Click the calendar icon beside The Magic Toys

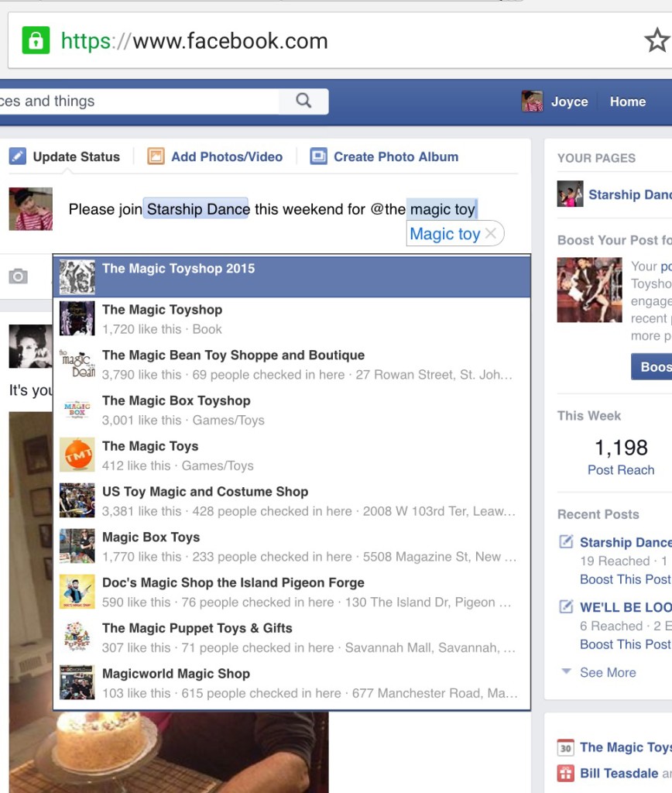(566, 747)
